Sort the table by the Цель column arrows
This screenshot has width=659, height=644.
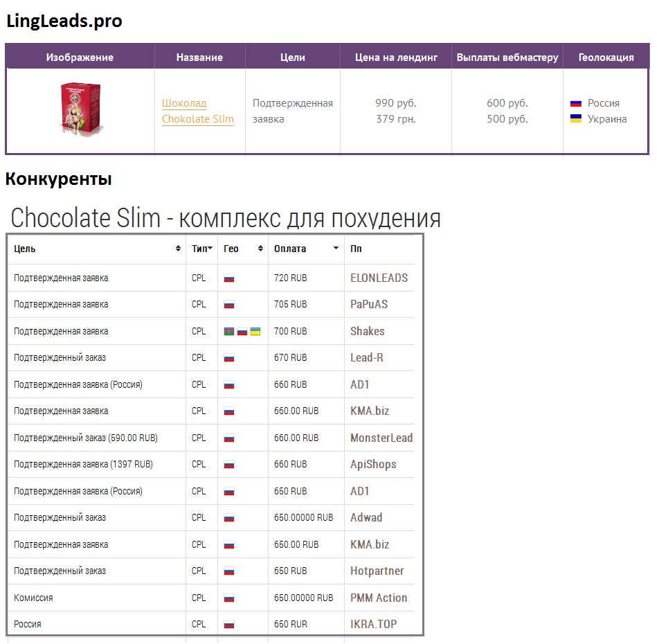tap(179, 249)
